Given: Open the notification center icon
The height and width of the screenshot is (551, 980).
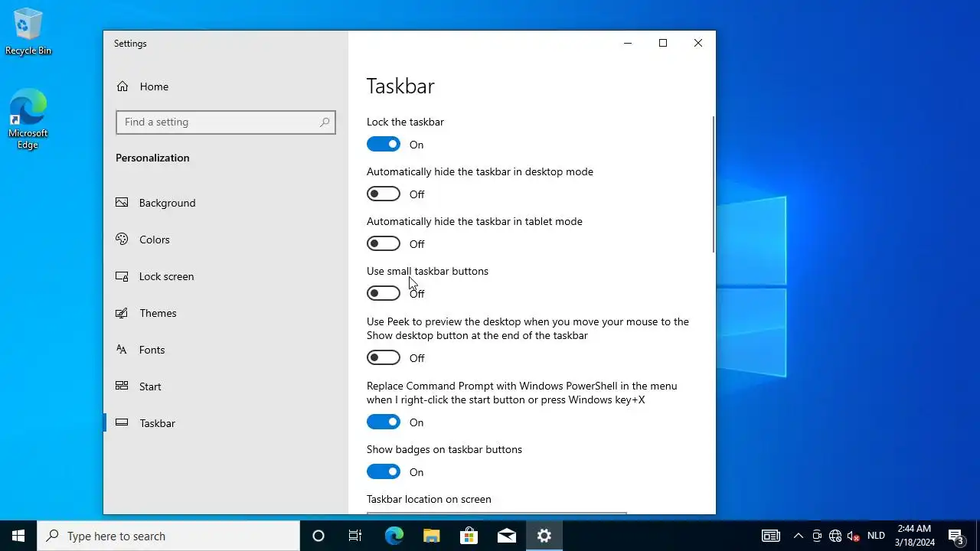Looking at the screenshot, I should [955, 536].
